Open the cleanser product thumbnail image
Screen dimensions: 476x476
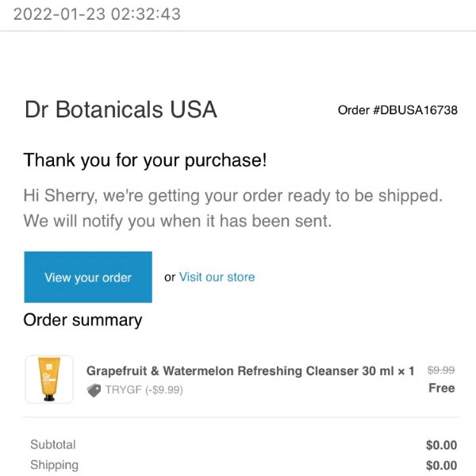(x=49, y=379)
